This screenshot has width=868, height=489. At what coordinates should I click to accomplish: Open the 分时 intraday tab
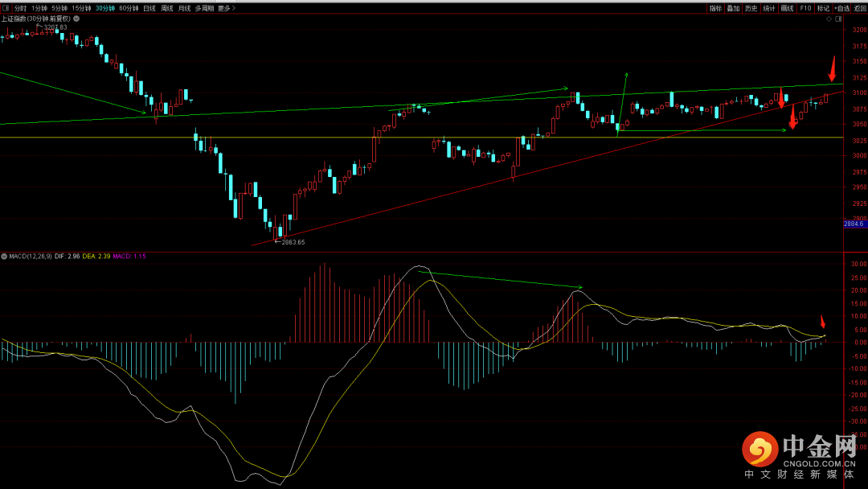point(20,8)
